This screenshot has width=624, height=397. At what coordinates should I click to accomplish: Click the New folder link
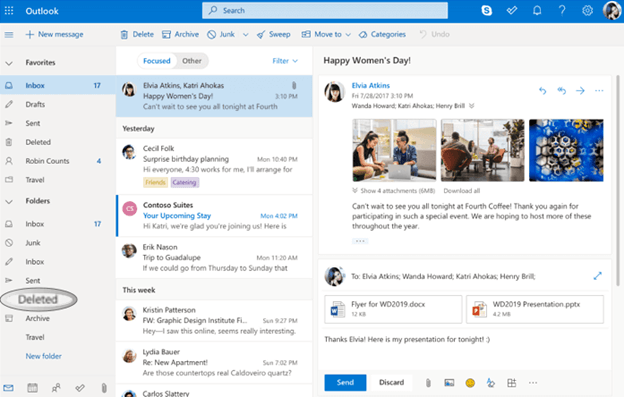[x=44, y=356]
